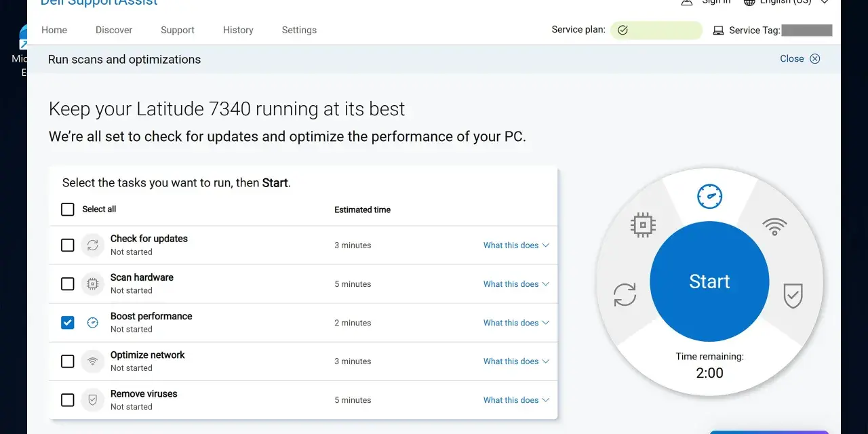Click the laptop icon beside Service Tag
This screenshot has width=868, height=434.
pos(718,31)
